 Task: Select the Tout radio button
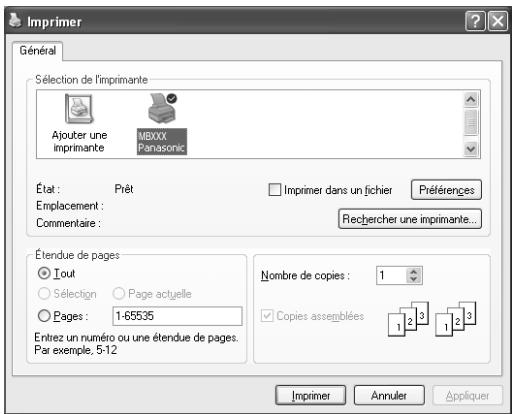click(x=44, y=273)
